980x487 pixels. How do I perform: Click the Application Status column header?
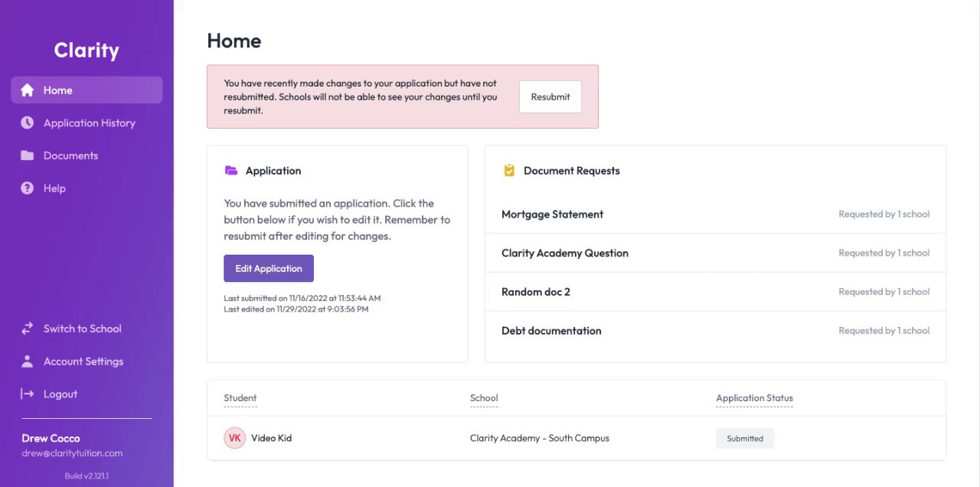coord(754,398)
